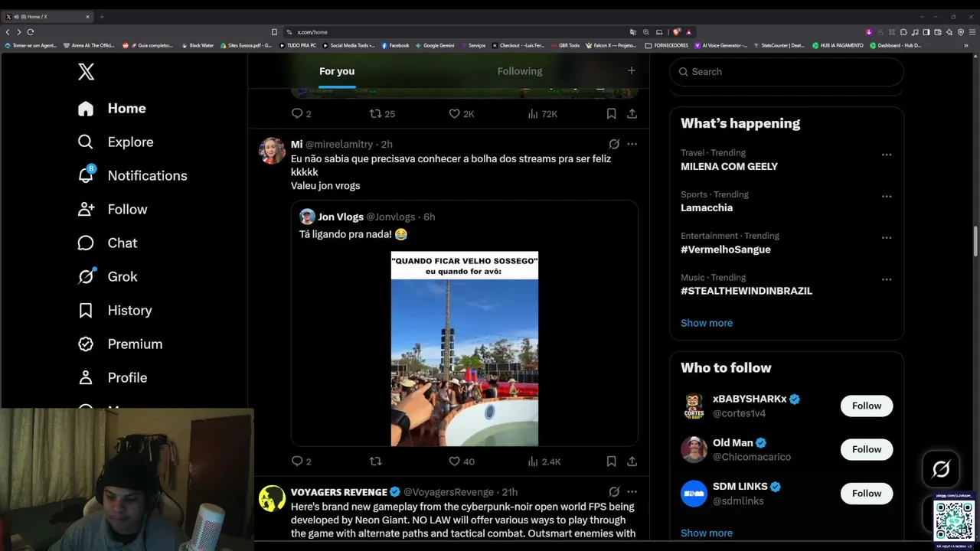Open view count showing 72K
Image resolution: width=980 pixels, height=551 pixels.
[x=543, y=114]
